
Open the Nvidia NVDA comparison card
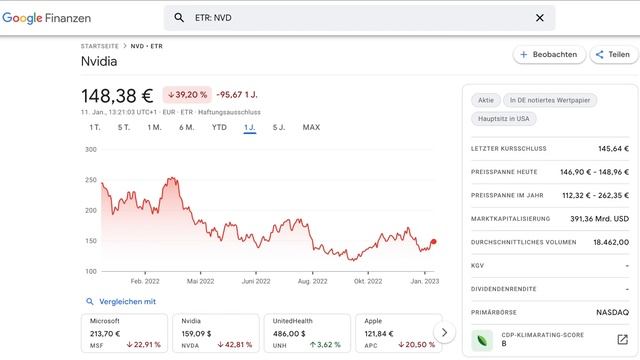click(216, 333)
